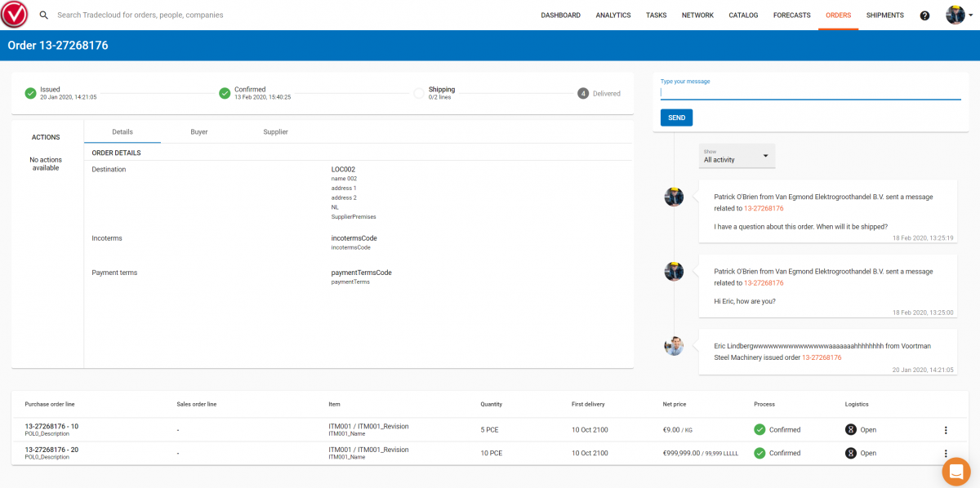Open the kebab menu on order line 10
Viewport: 980px width, 488px height.
click(946, 429)
